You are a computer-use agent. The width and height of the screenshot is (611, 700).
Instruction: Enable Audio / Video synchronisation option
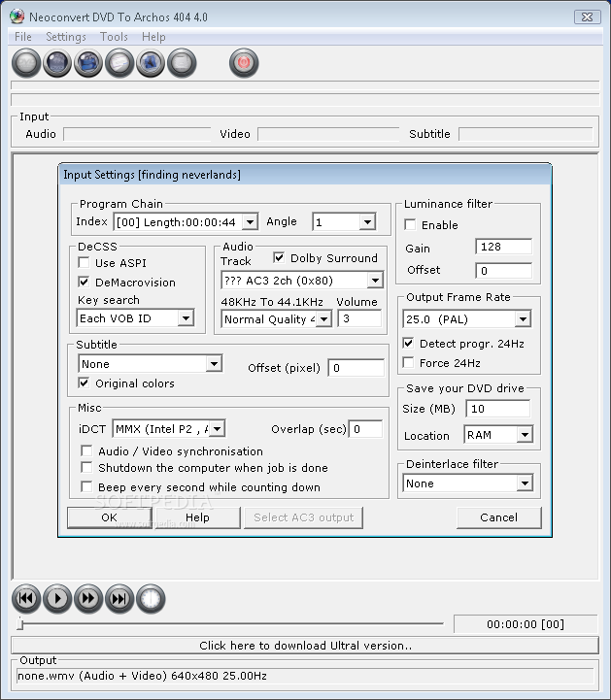[x=87, y=451]
